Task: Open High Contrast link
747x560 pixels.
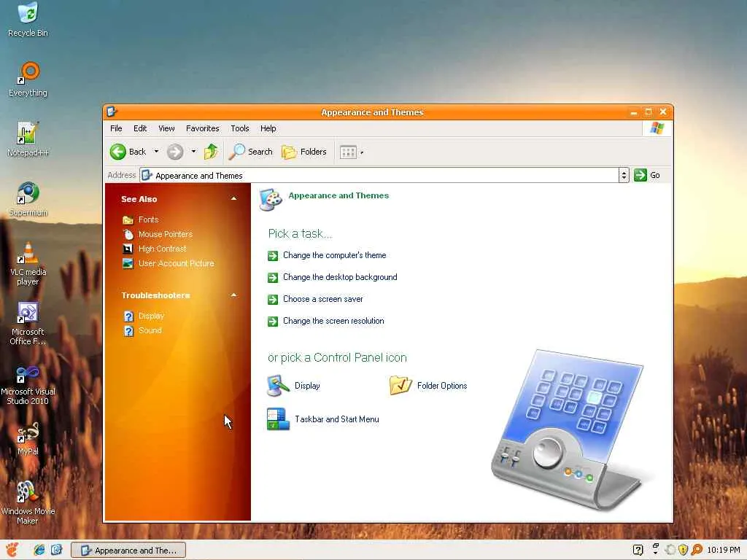Action: point(162,249)
